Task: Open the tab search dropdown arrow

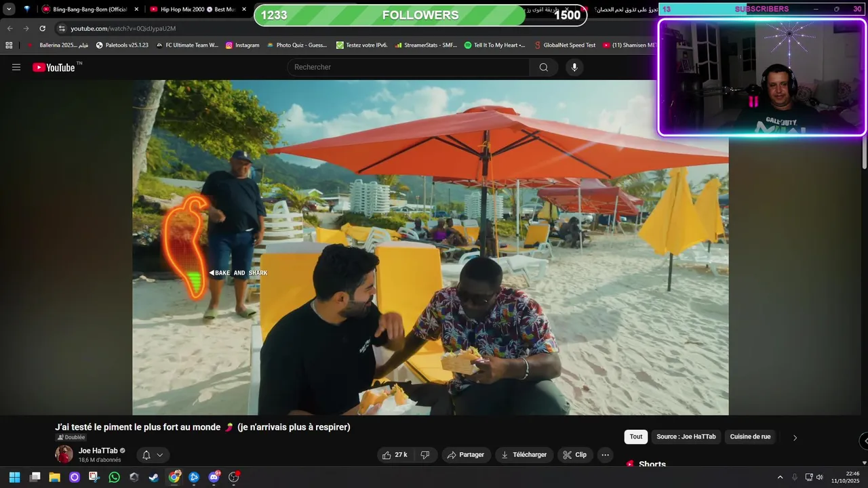Action: tap(9, 9)
